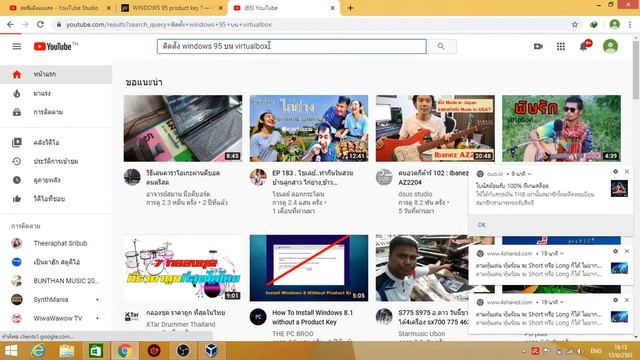
Task: Open History in the sidebar
Action: tap(56, 161)
